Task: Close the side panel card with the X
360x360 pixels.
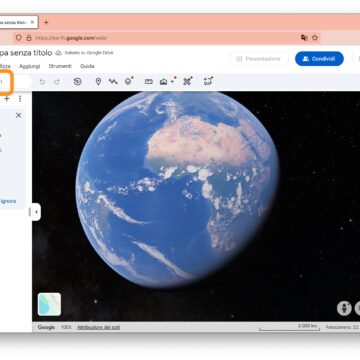Action: pos(19,115)
